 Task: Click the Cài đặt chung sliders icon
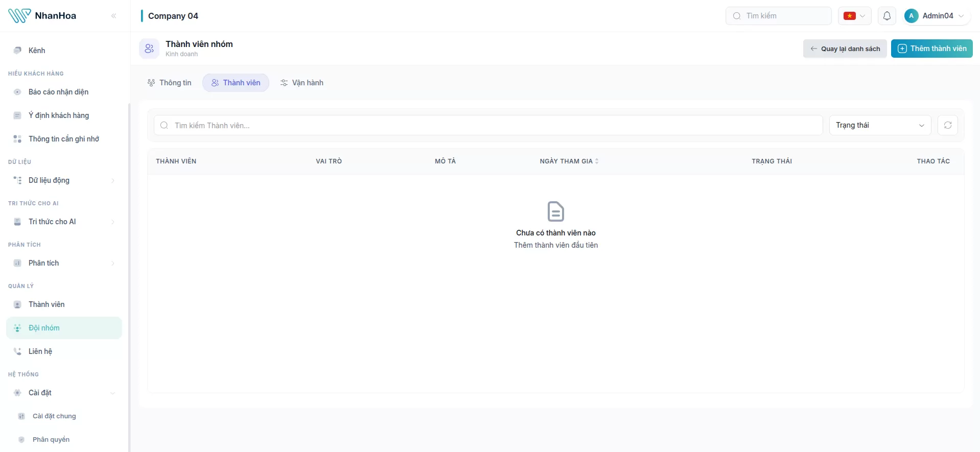point(21,416)
